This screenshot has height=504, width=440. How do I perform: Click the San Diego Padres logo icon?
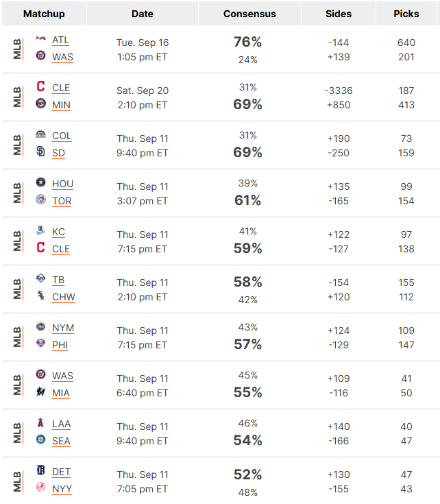(40, 151)
